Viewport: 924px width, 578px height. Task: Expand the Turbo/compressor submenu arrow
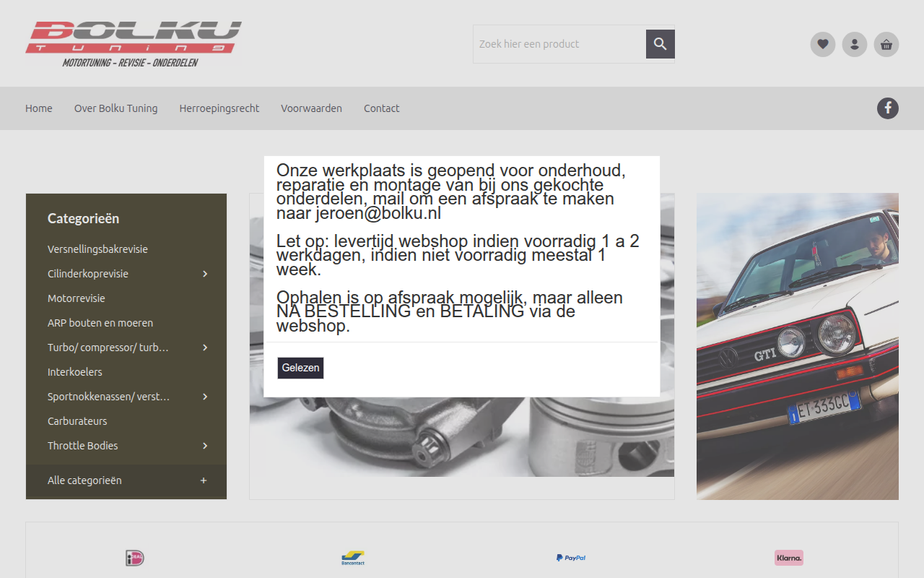click(205, 348)
